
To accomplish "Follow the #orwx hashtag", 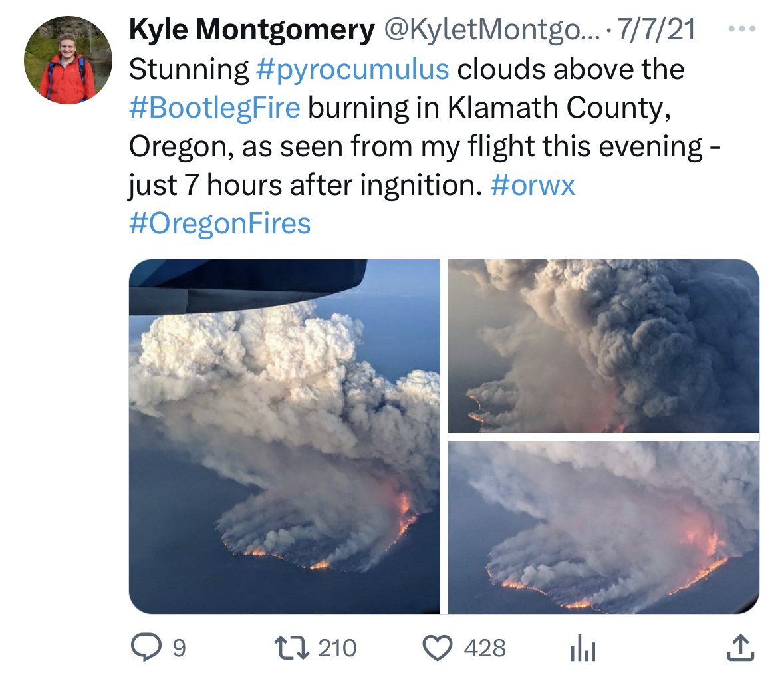I will [533, 184].
